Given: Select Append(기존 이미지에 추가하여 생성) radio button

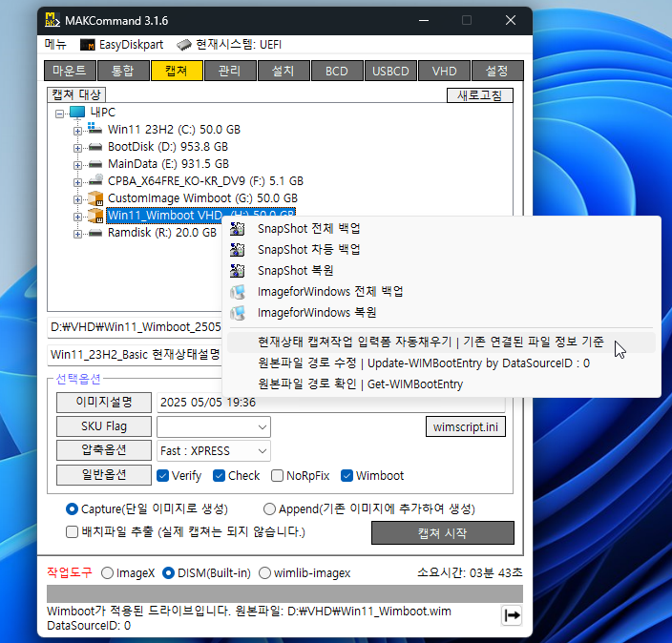Looking at the screenshot, I should point(269,508).
